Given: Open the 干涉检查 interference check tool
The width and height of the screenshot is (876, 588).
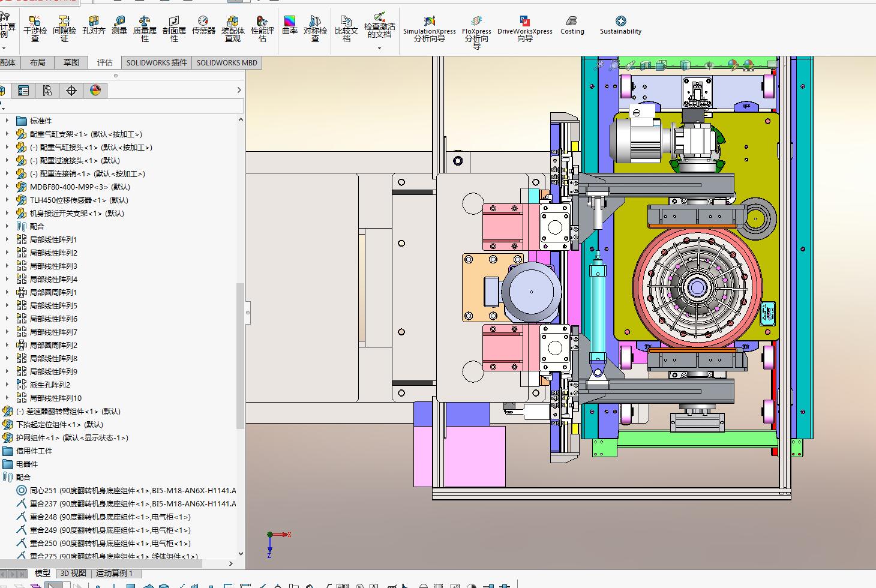Looking at the screenshot, I should coord(35,29).
